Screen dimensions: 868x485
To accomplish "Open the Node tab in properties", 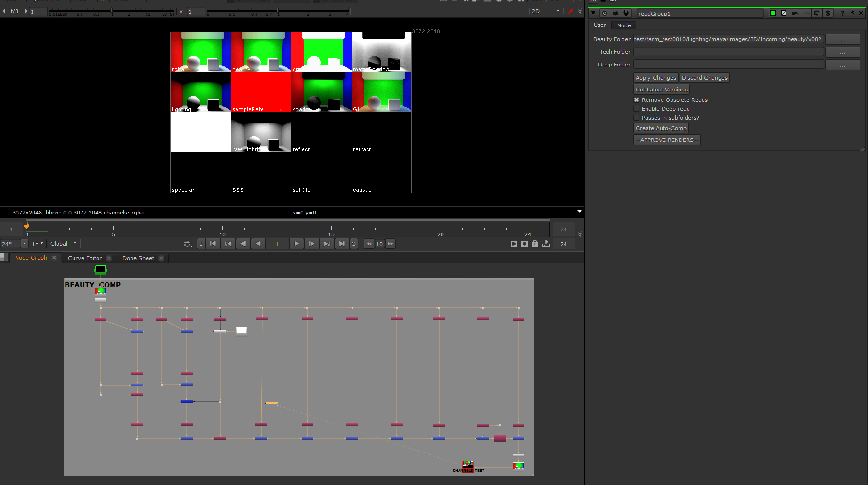I will tap(624, 25).
